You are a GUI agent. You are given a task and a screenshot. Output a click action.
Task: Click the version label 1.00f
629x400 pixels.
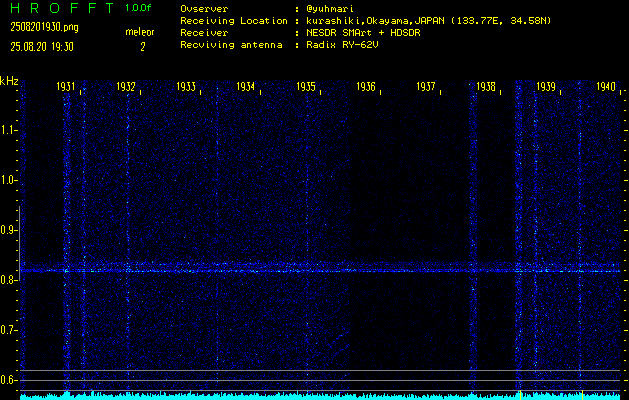pyautogui.click(x=138, y=8)
